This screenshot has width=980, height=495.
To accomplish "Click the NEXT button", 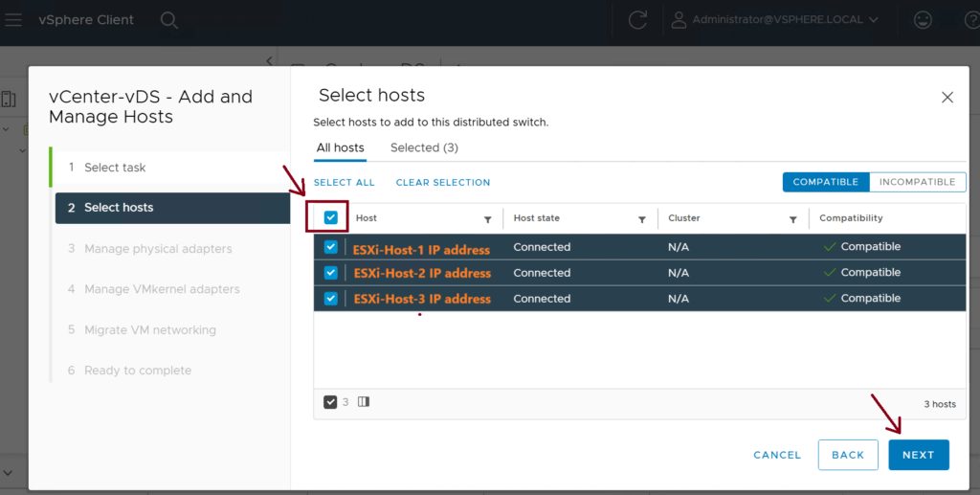I will [x=919, y=455].
